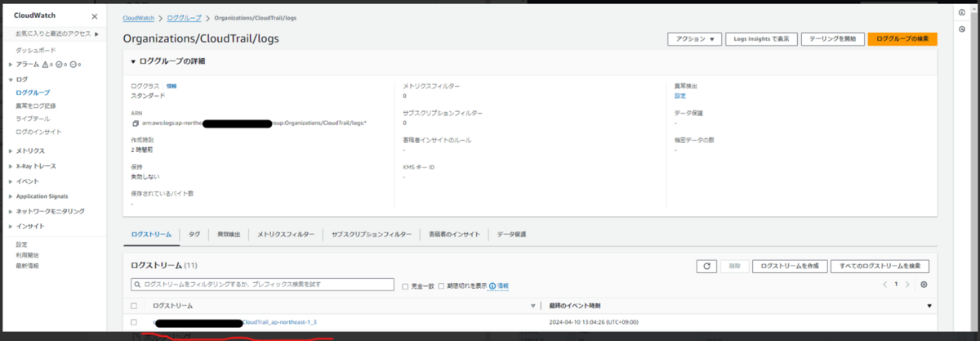Copy the ARN with copy icon

[136, 123]
